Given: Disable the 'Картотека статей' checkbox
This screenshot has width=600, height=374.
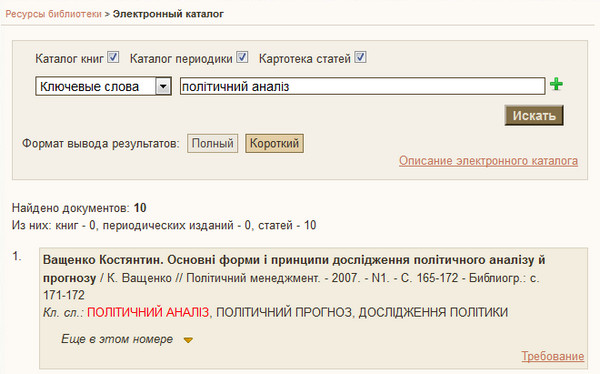Looking at the screenshot, I should click(x=360, y=57).
